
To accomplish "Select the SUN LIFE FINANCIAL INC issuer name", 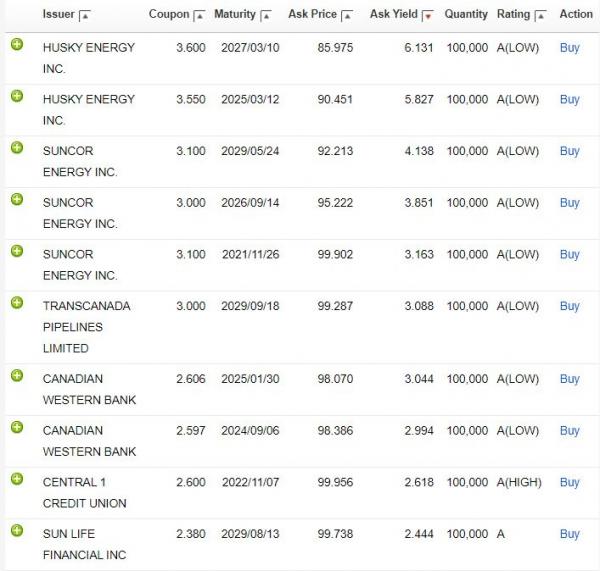I will [85, 545].
